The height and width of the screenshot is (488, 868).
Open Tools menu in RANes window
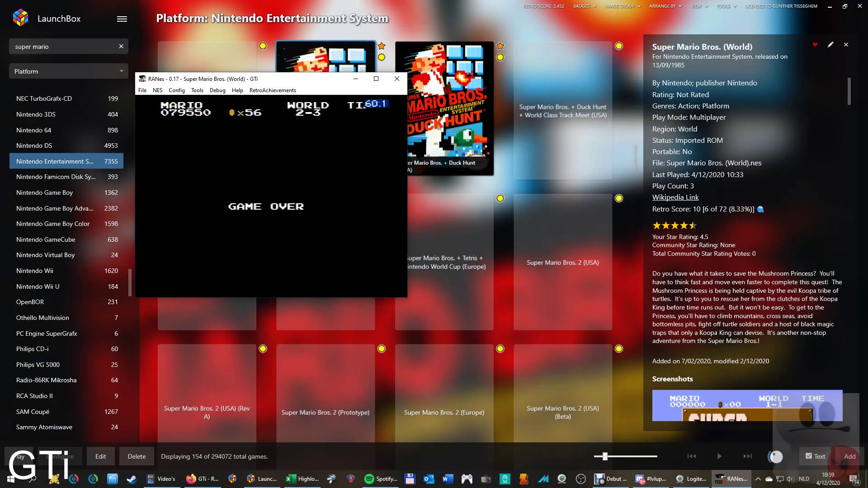[x=197, y=90]
